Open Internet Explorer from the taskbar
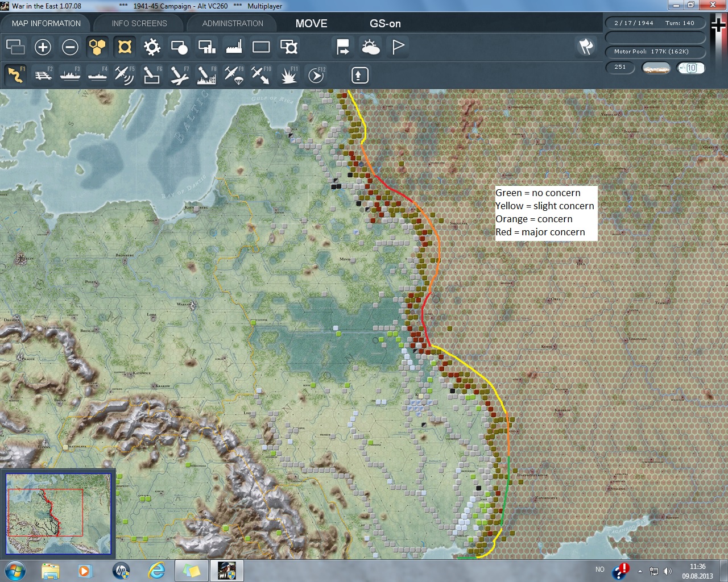The image size is (728, 582). [x=156, y=570]
